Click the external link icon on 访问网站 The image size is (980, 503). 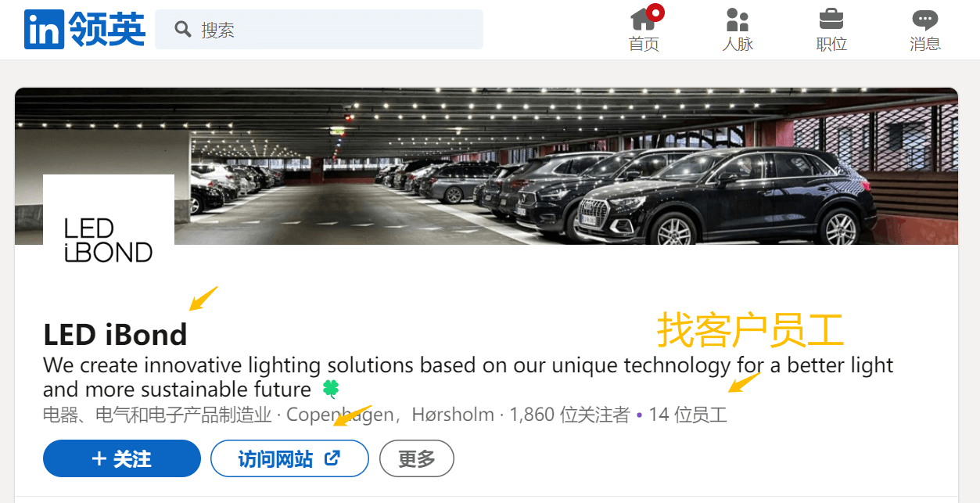coord(332,458)
